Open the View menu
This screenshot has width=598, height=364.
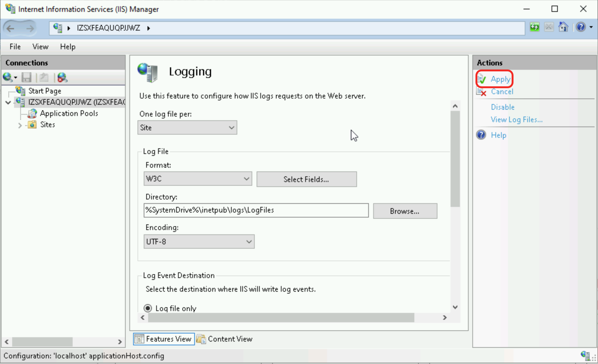40,47
